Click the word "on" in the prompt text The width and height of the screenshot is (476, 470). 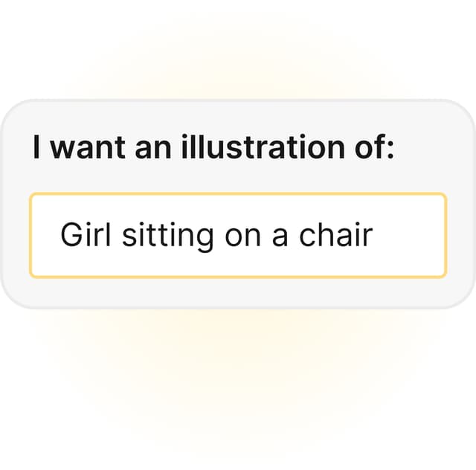[231, 235]
